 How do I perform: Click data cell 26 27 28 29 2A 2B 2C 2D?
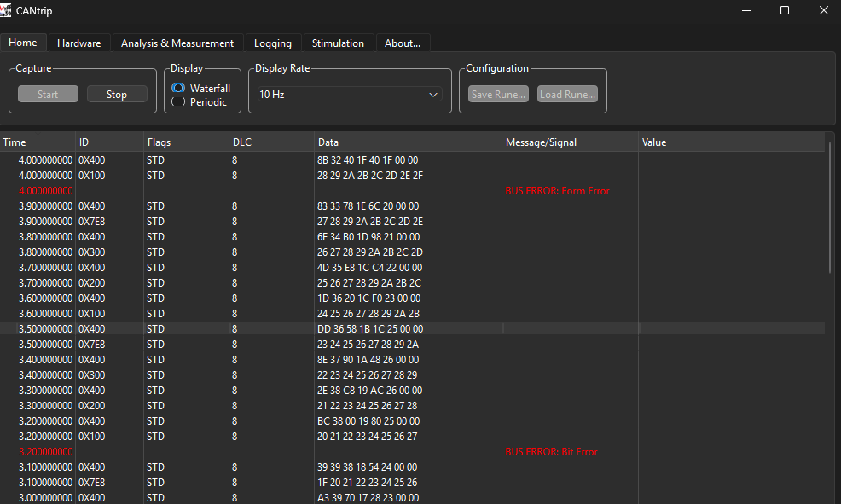coord(370,252)
